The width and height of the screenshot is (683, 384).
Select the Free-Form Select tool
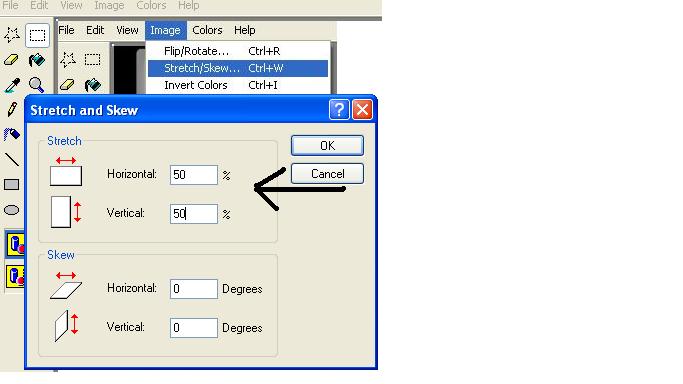12,35
